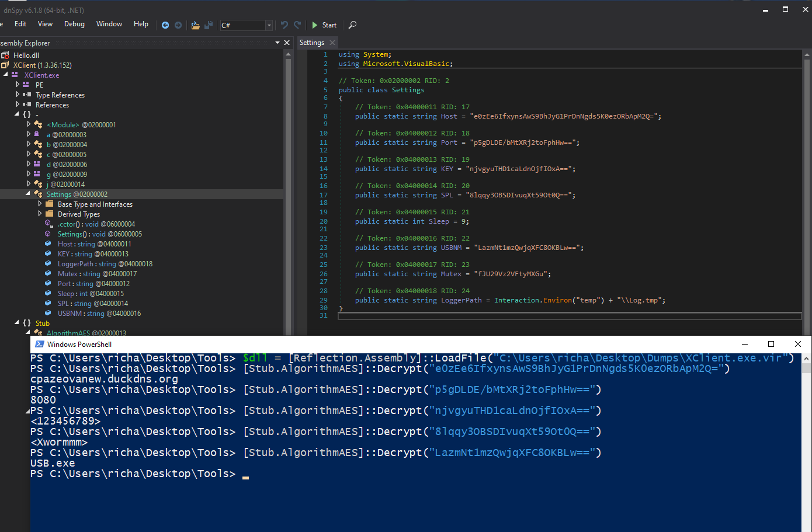Click the Start debugging button
This screenshot has height=532, width=812.
pos(324,25)
